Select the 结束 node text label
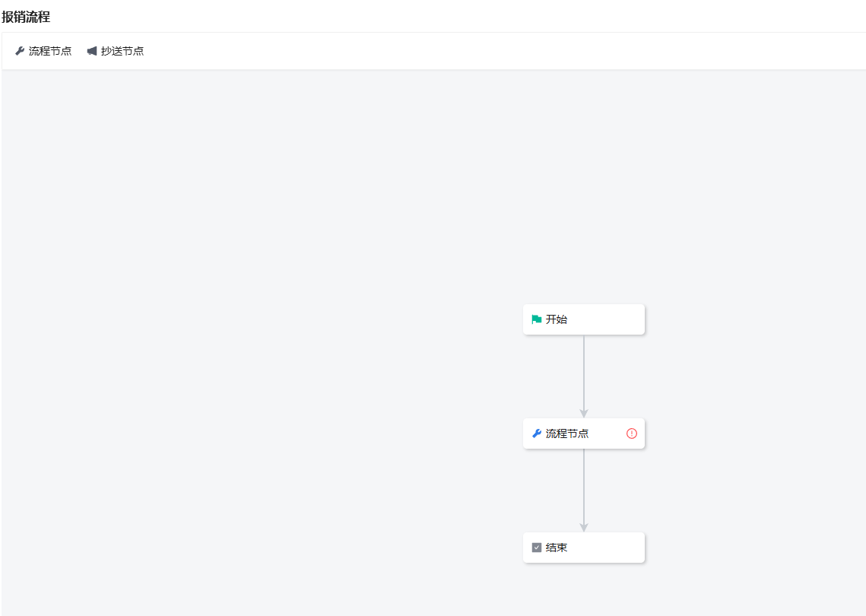 click(x=557, y=548)
